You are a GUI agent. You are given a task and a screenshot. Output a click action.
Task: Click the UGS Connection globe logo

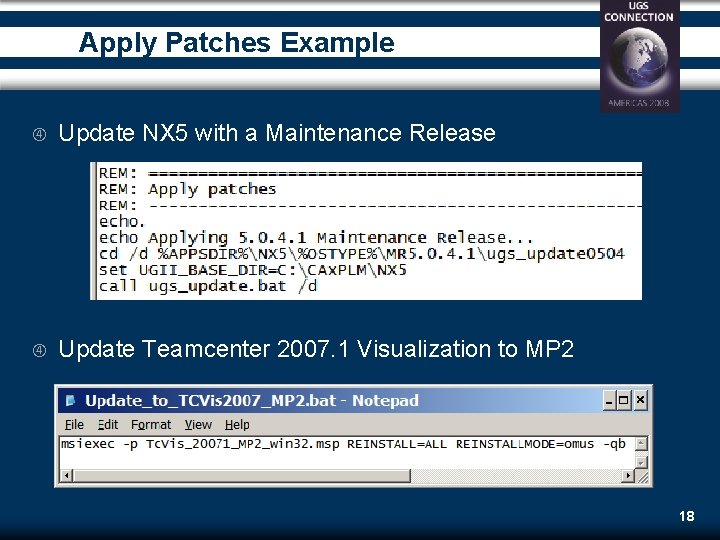[639, 56]
